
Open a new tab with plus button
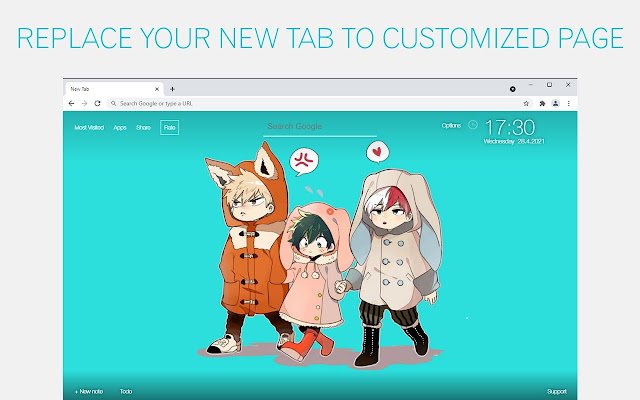pyautogui.click(x=172, y=89)
